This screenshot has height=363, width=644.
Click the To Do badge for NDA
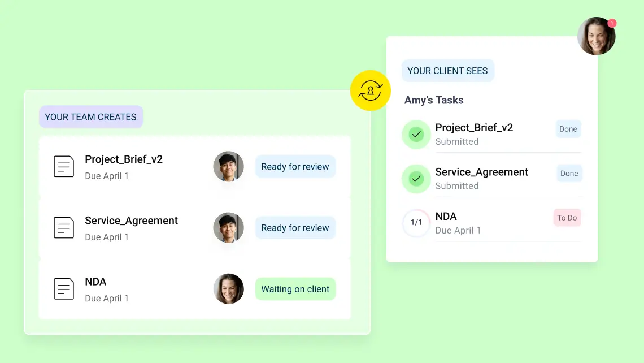(x=567, y=218)
